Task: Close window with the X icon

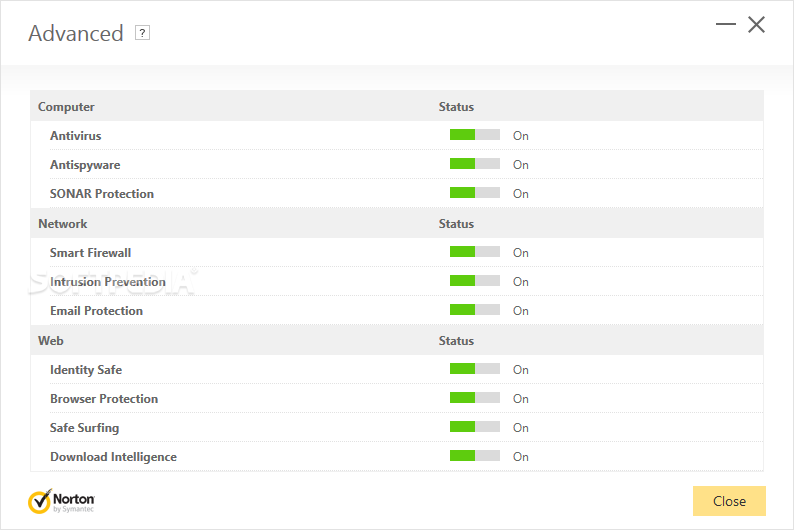Action: click(x=757, y=24)
